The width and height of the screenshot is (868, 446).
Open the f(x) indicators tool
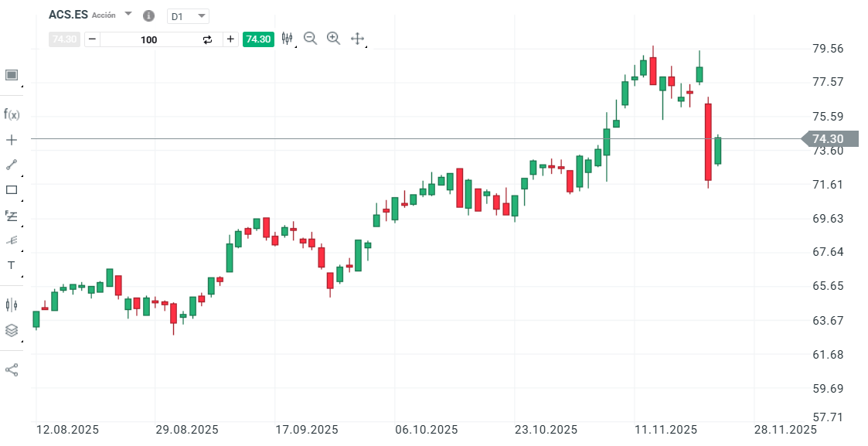(12, 114)
